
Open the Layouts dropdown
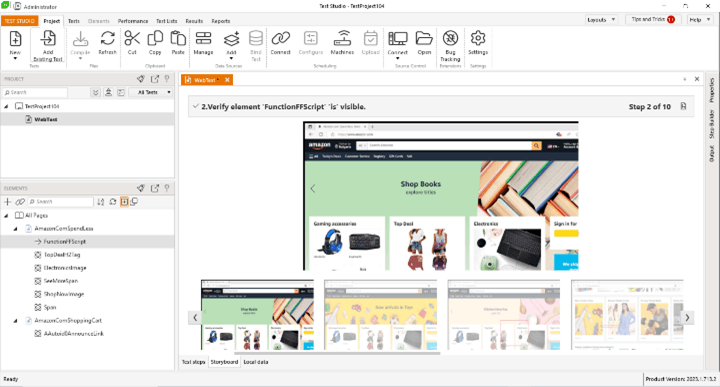(x=601, y=20)
